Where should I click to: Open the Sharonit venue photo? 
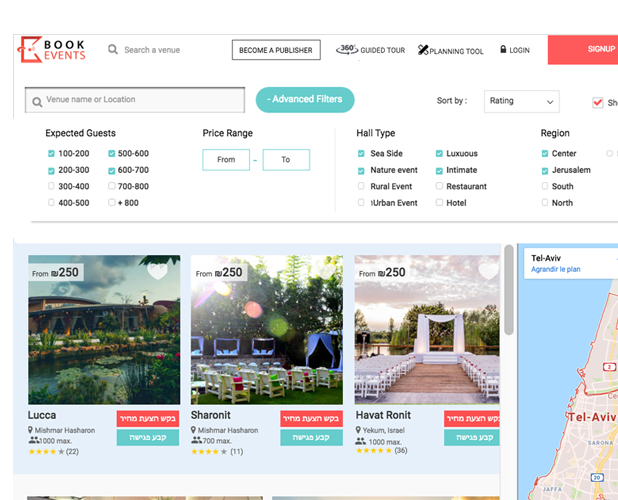point(267,330)
